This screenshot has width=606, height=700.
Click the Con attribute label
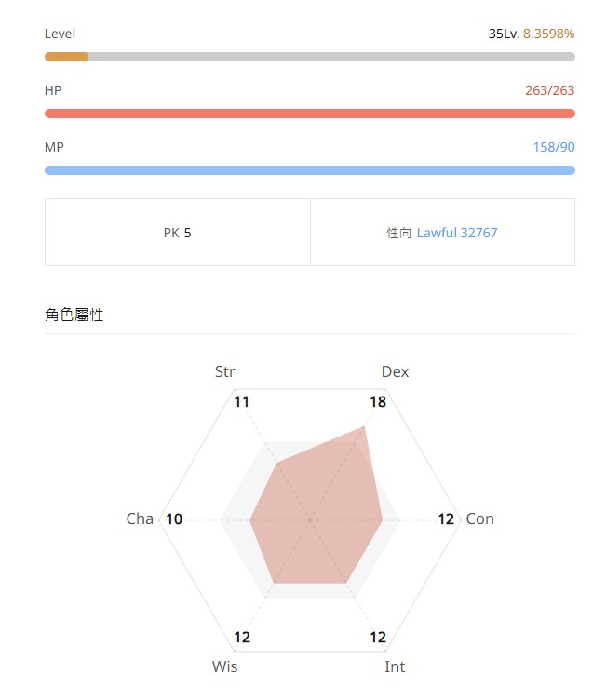coord(479,518)
